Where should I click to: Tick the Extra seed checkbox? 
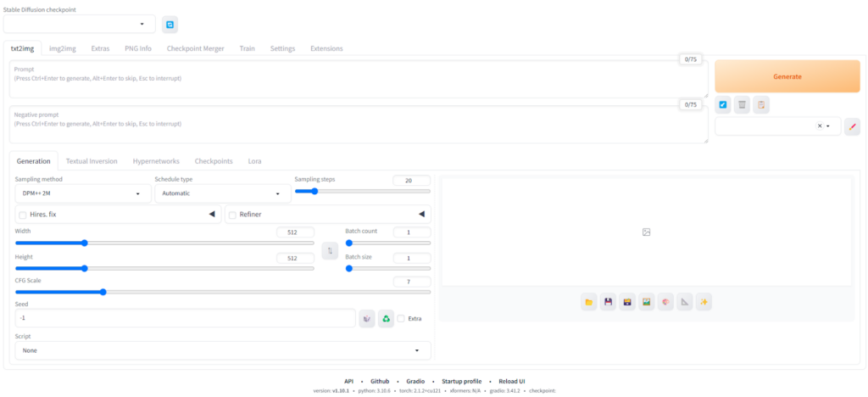[401, 318]
